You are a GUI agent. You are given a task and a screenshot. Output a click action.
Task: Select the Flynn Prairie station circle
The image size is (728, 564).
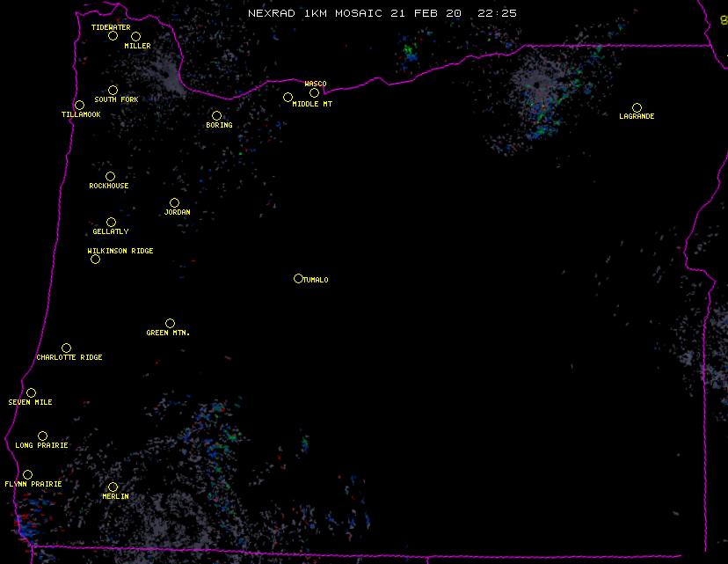pos(27,474)
